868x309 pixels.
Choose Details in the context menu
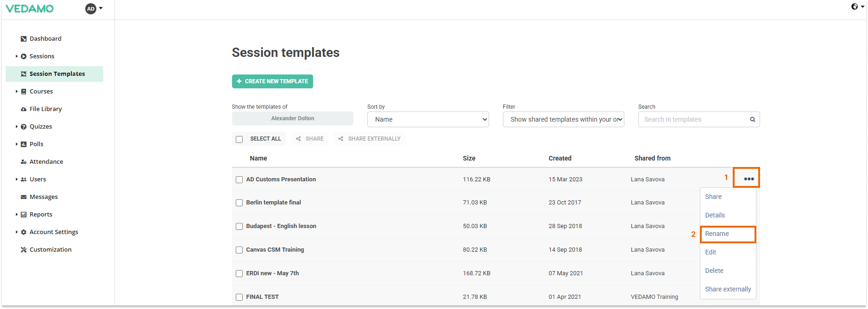pyautogui.click(x=715, y=215)
